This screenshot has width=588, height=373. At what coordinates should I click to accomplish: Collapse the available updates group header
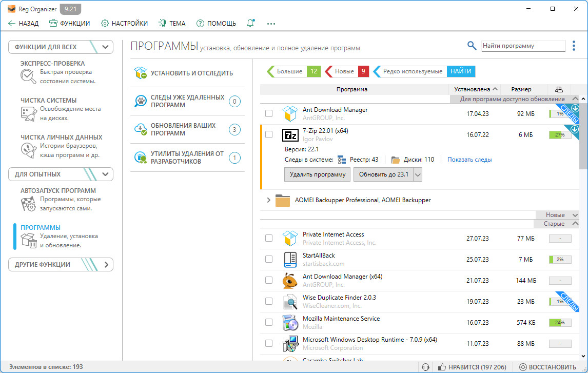[x=575, y=99]
